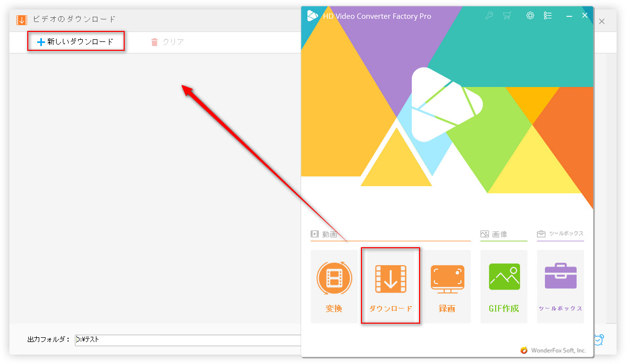Image resolution: width=626 pixels, height=364 pixels.
Task: Select the ダウンロード (Download) tool icon
Action: 390,277
